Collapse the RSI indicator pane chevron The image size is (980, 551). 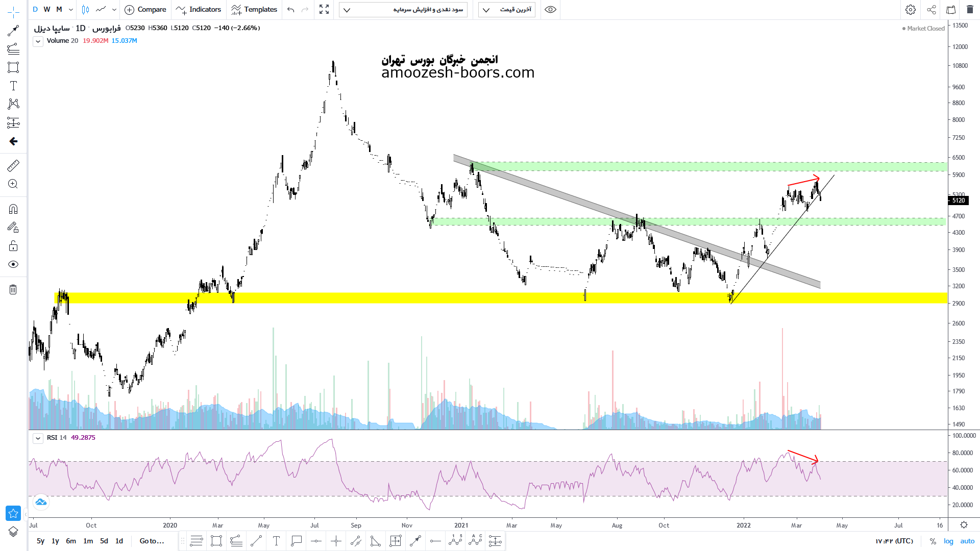tap(38, 438)
